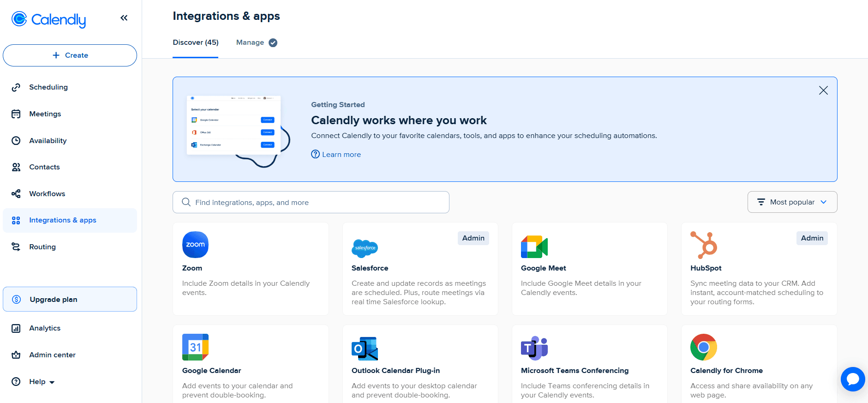Image resolution: width=868 pixels, height=403 pixels.
Task: Click the Routing icon
Action: (16, 247)
